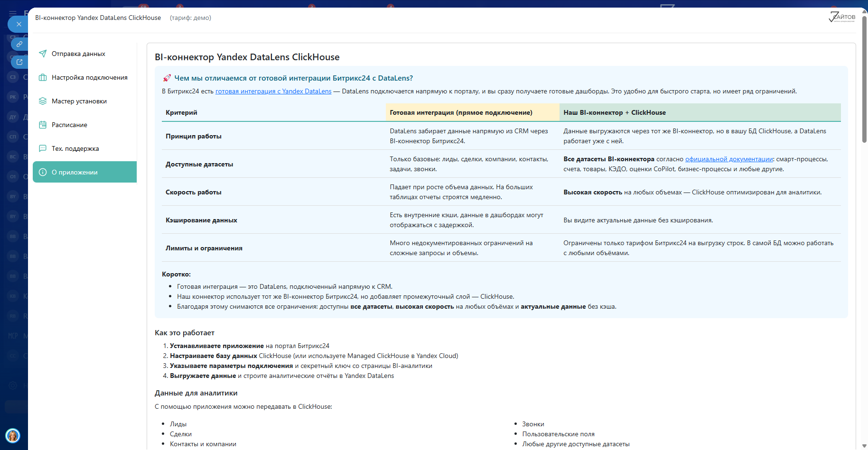Click the scrollbar up arrow
This screenshot has height=450, width=868.
(x=865, y=11)
